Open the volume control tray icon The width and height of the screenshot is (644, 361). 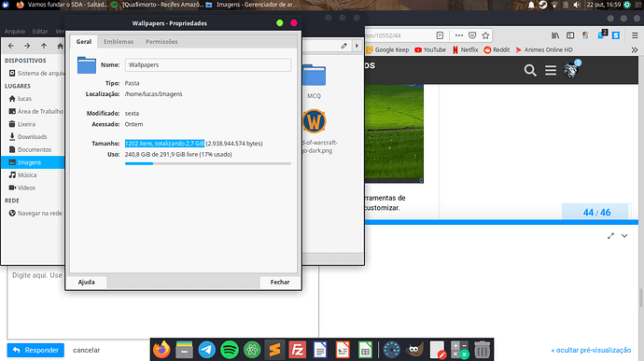click(577, 5)
